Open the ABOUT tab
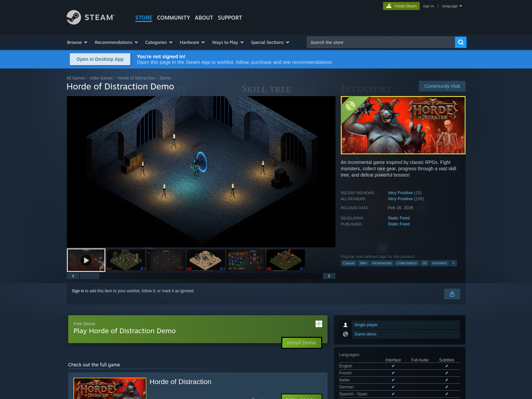The image size is (532, 399). tap(204, 18)
